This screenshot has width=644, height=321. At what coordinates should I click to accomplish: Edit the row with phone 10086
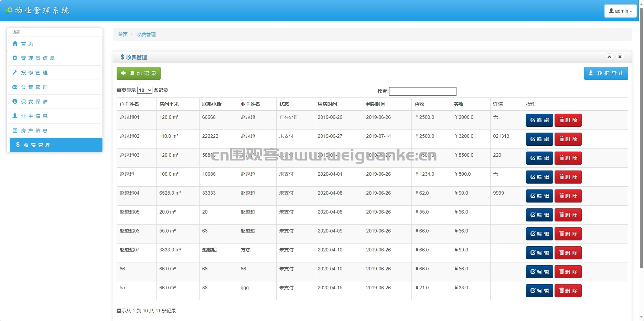coord(539,177)
